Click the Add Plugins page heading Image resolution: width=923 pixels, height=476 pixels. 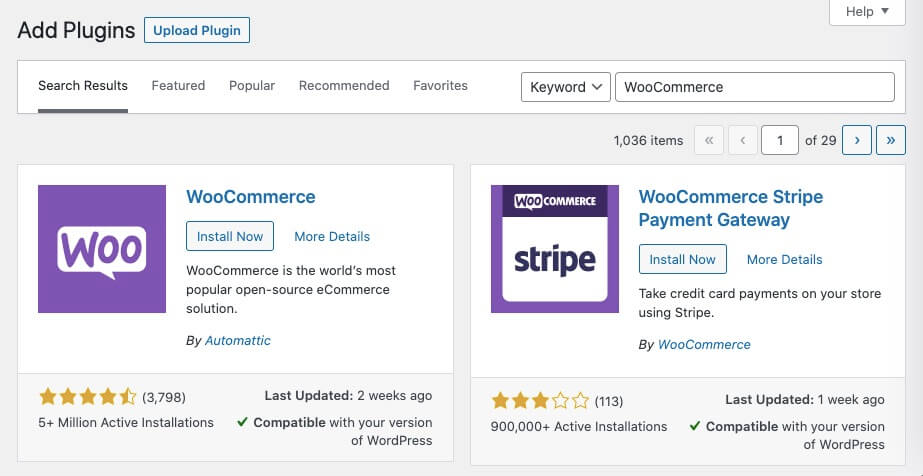point(77,30)
